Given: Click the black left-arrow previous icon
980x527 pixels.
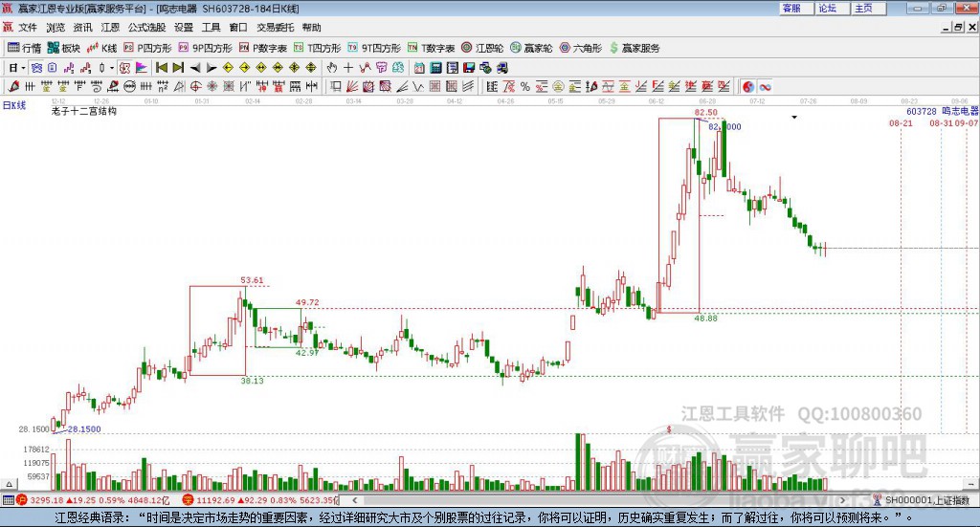Looking at the screenshot, I should [195, 68].
